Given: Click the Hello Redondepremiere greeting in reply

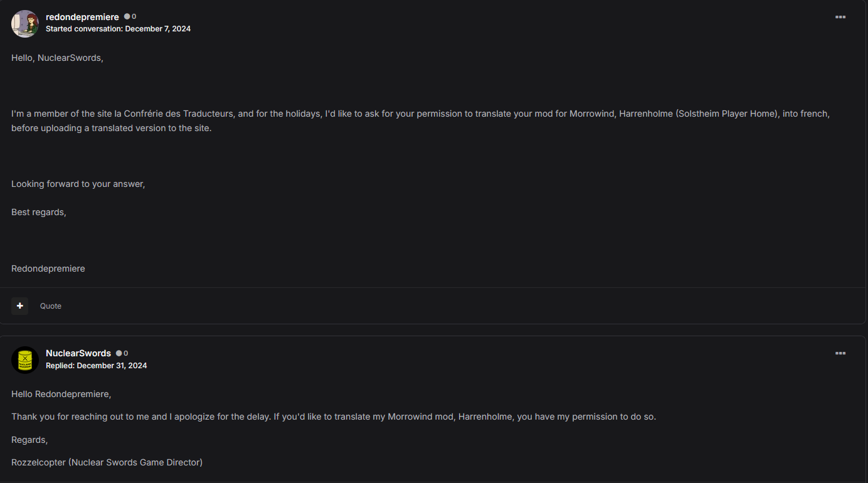Looking at the screenshot, I should click(61, 394).
